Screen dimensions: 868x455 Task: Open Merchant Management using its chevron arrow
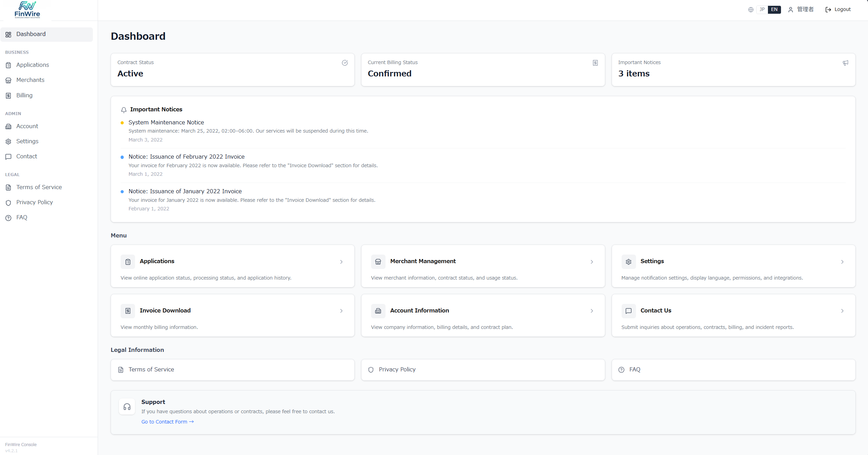(x=592, y=262)
